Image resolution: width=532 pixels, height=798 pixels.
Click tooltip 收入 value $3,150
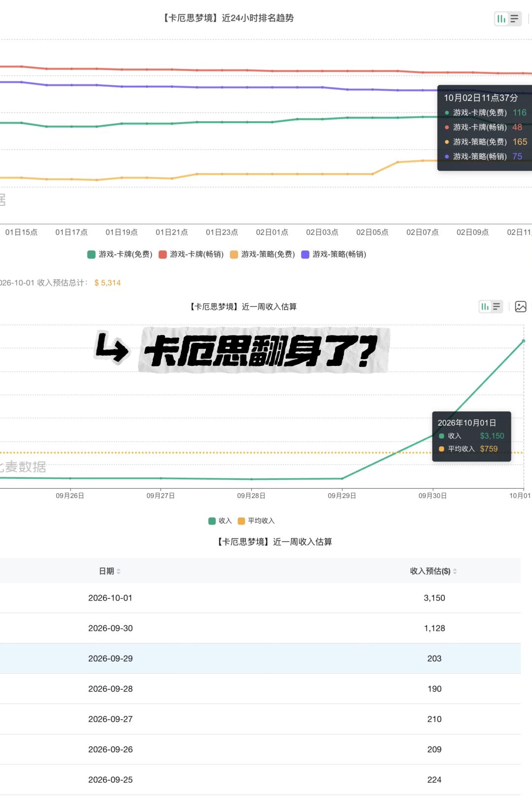tap(492, 436)
